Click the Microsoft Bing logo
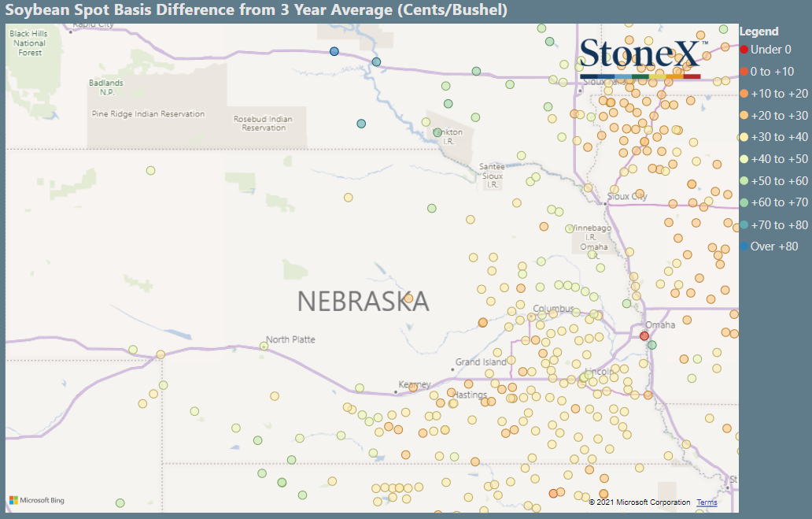 37,500
